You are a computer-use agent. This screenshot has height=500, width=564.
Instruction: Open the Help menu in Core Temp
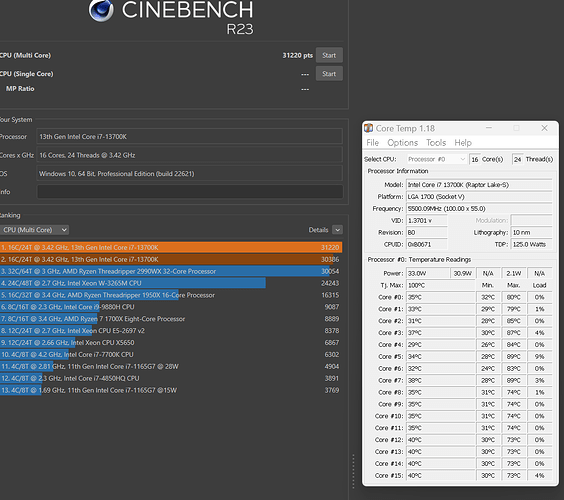(463, 143)
